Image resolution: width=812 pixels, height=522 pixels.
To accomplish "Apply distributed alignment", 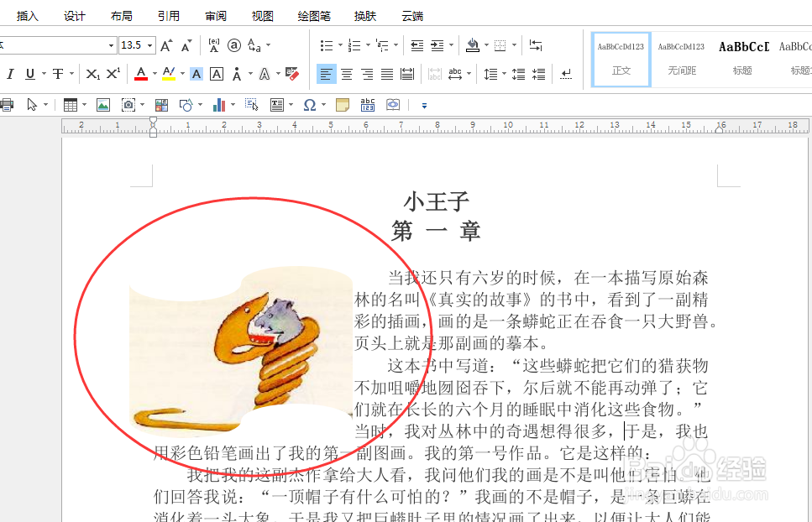I will click(x=407, y=74).
